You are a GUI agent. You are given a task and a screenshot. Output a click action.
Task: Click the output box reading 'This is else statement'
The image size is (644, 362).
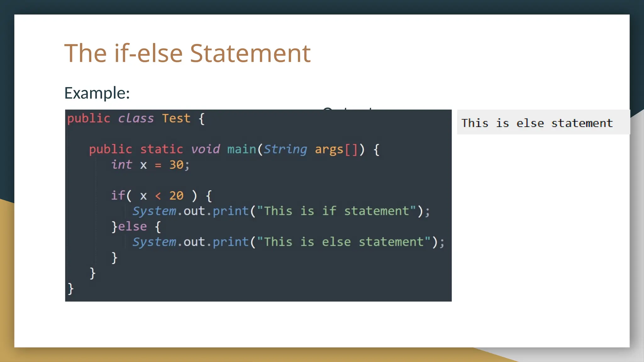point(537,123)
